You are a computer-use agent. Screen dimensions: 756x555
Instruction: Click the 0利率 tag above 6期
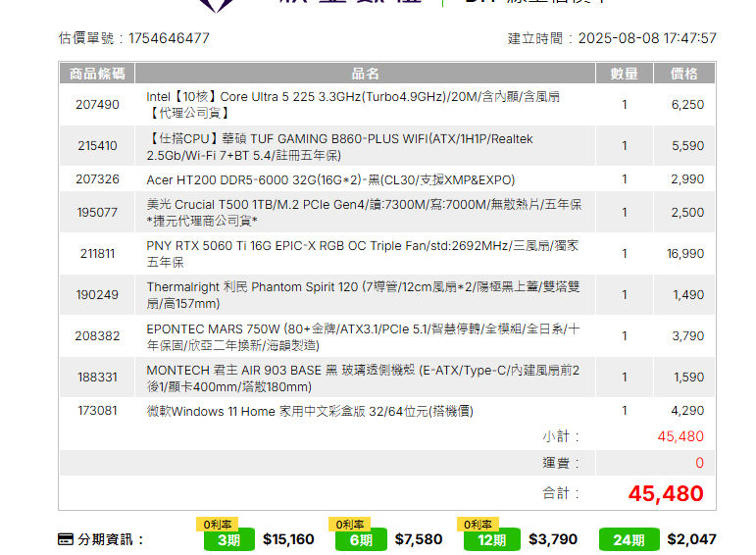point(349,525)
